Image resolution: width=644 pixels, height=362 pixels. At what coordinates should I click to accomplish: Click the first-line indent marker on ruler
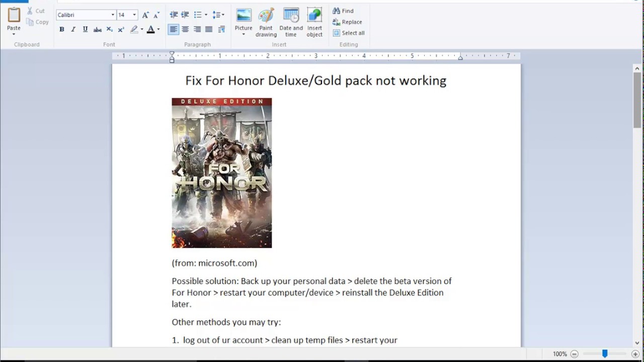point(172,53)
